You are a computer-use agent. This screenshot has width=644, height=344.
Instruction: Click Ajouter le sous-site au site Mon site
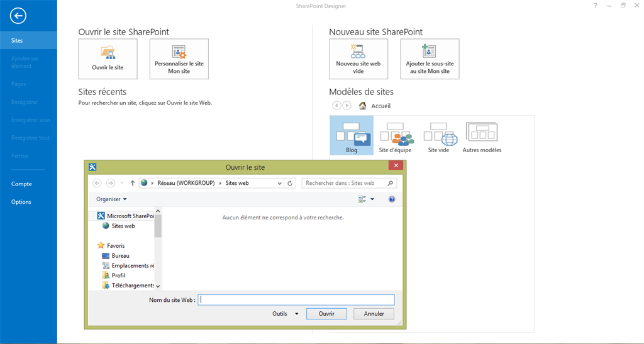[x=430, y=58]
